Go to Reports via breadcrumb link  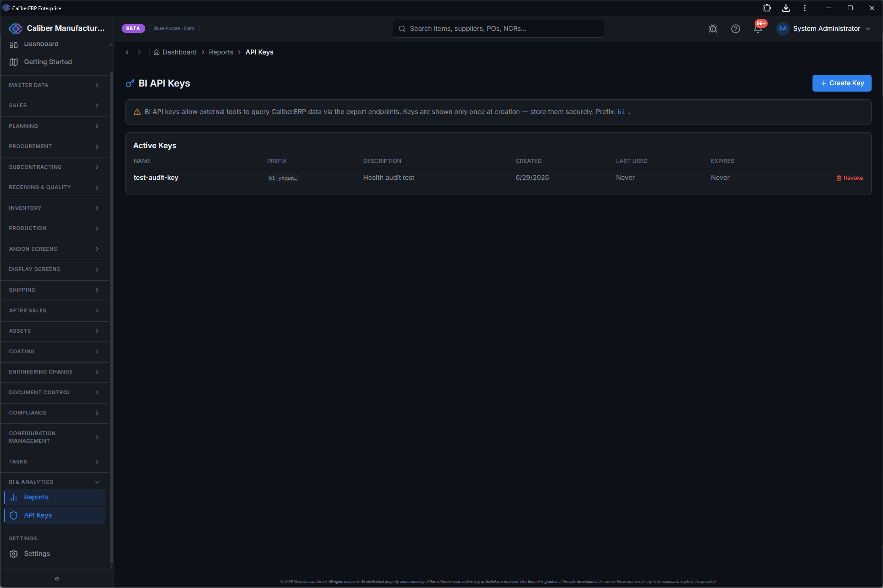221,52
